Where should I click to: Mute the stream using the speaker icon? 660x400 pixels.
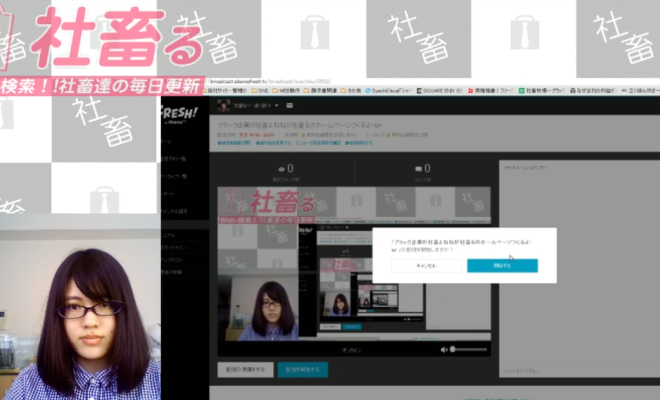click(x=445, y=349)
